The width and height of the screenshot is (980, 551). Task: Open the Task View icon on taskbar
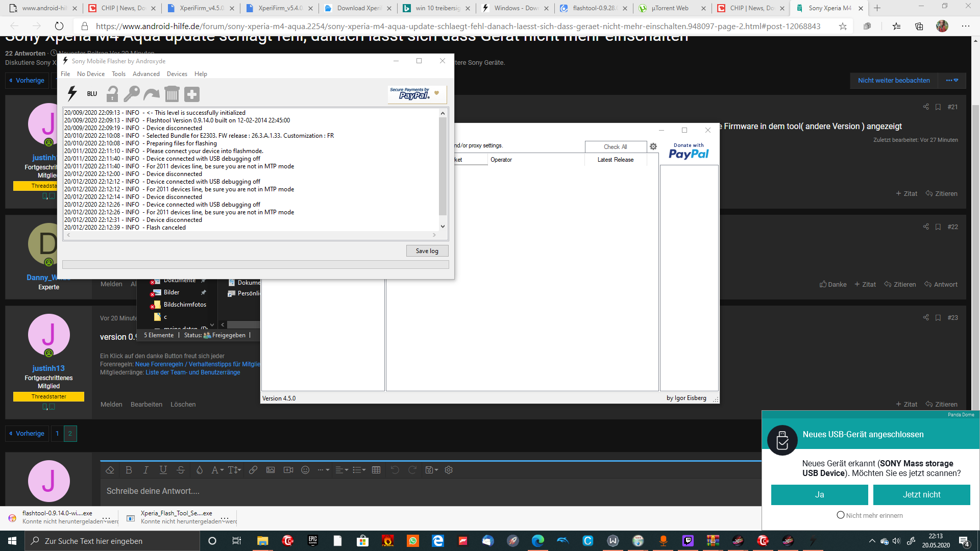[236, 541]
